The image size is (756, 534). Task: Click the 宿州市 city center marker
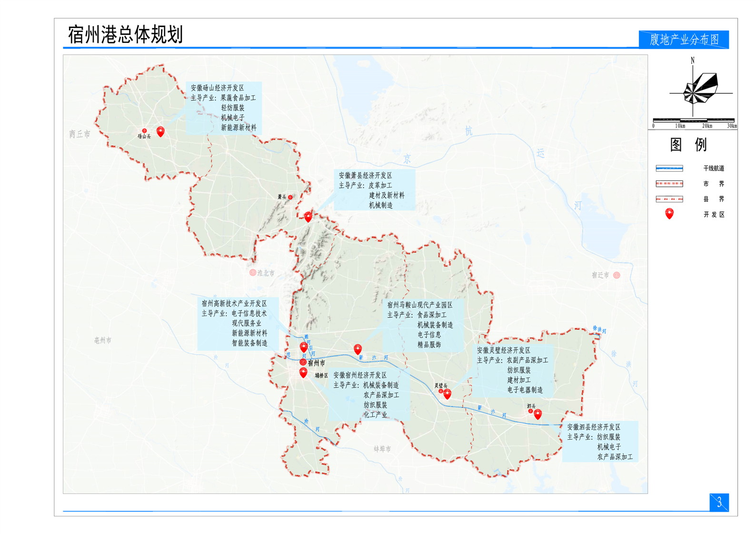click(303, 362)
